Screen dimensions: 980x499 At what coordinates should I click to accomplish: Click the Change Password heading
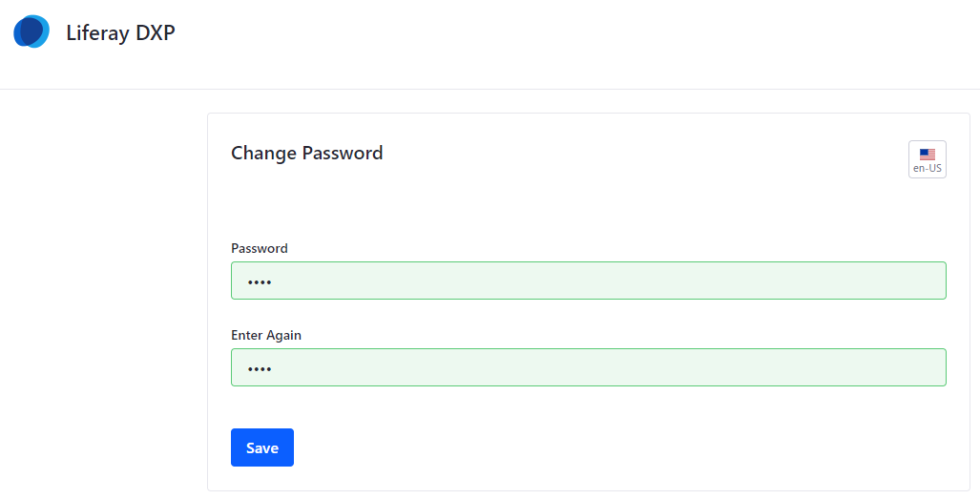click(x=306, y=153)
